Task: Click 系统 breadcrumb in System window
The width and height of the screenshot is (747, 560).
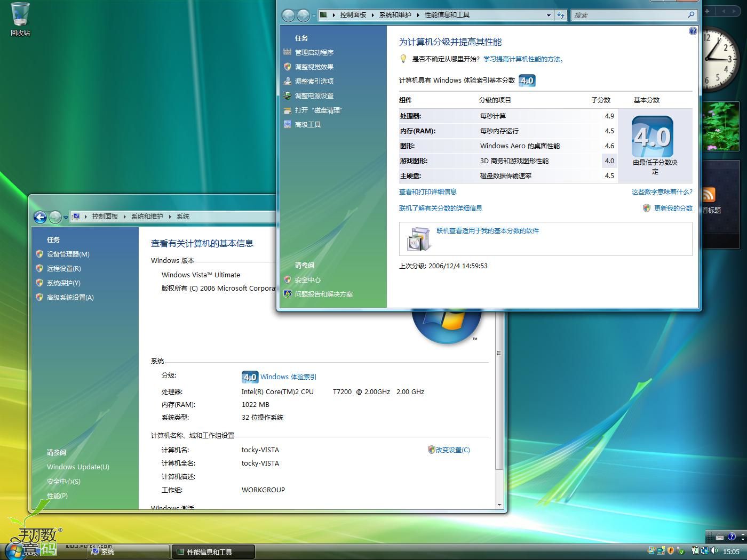Action: (183, 217)
